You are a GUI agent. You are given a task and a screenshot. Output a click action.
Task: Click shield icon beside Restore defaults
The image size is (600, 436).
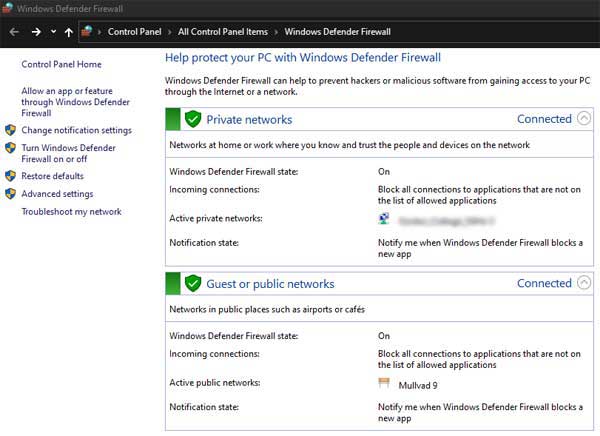click(x=10, y=176)
